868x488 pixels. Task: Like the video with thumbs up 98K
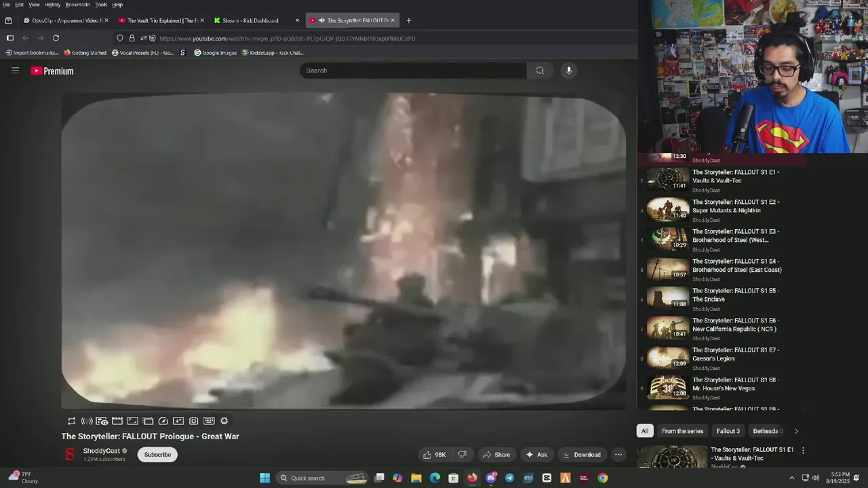[434, 455]
